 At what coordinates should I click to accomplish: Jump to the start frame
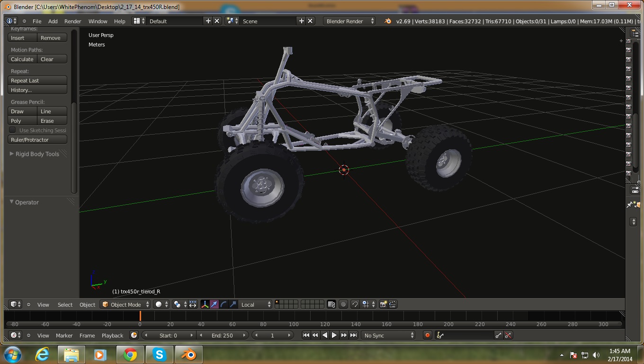tap(306, 335)
